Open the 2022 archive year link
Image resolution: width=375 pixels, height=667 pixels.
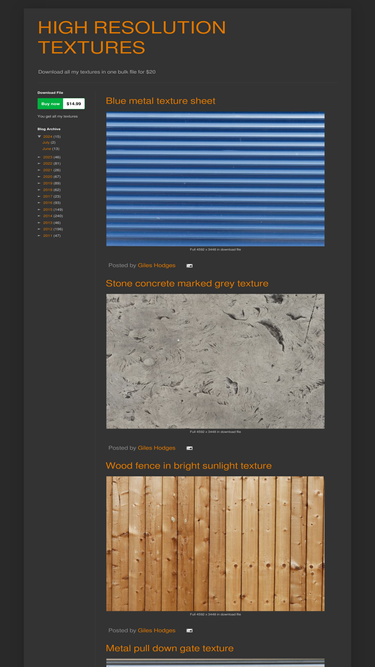click(x=48, y=164)
